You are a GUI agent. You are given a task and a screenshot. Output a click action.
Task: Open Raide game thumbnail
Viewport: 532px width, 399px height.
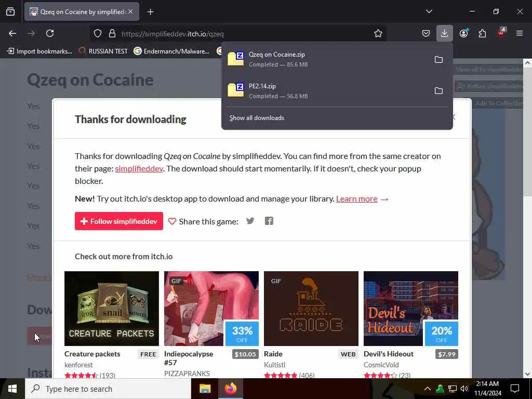[311, 309]
